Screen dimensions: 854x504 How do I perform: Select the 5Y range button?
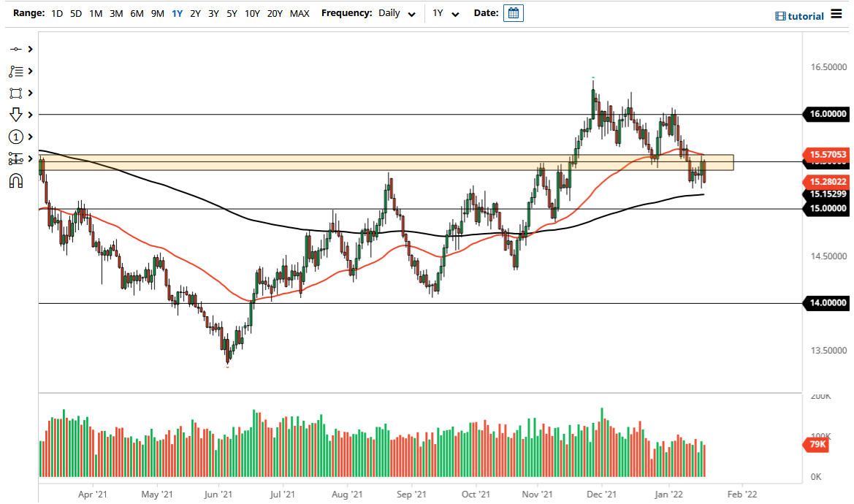pyautogui.click(x=232, y=13)
